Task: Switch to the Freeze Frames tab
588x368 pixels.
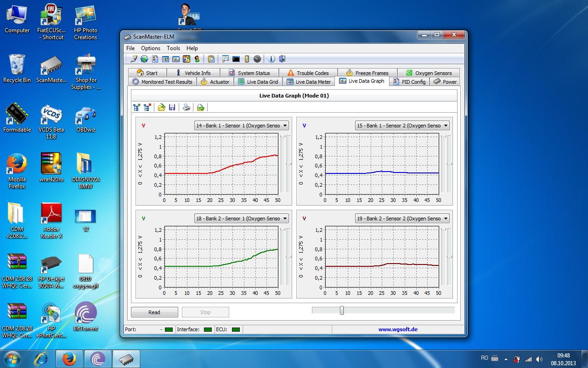Action: click(367, 73)
